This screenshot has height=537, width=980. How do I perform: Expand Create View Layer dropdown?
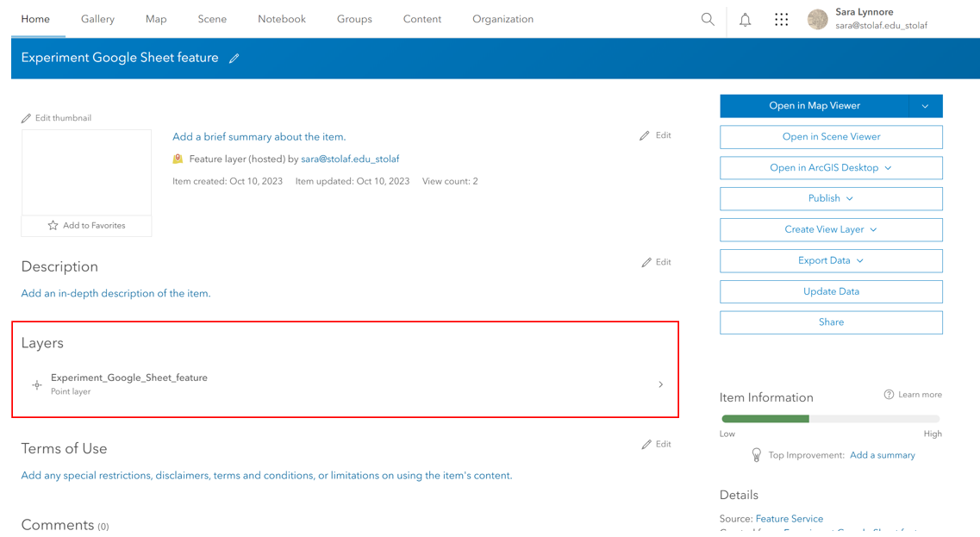[831, 229]
